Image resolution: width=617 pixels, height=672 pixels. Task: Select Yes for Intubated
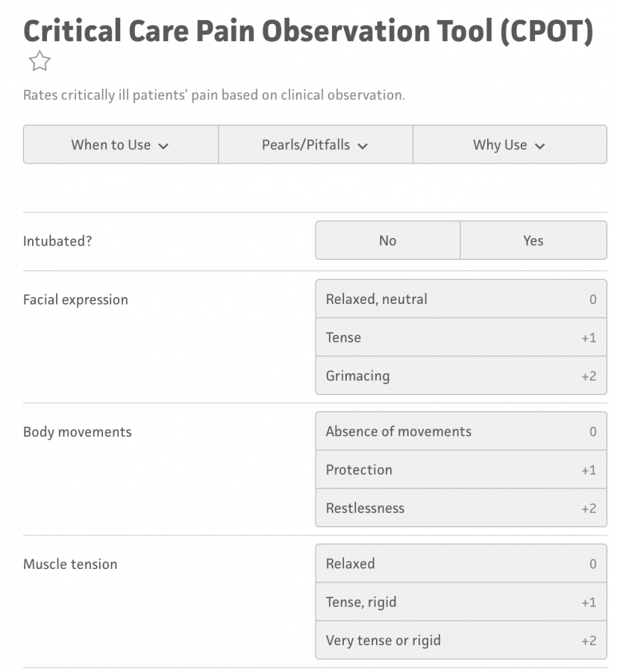533,240
